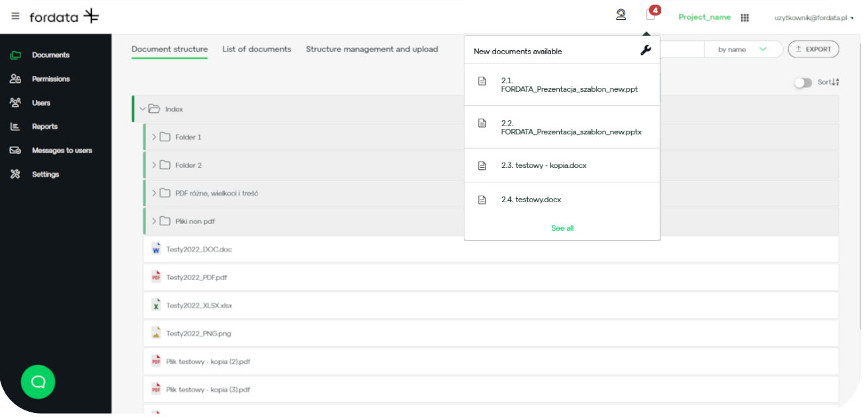This screenshot has width=868, height=417.
Task: Switch to the List of documents tab
Action: pyautogui.click(x=257, y=50)
